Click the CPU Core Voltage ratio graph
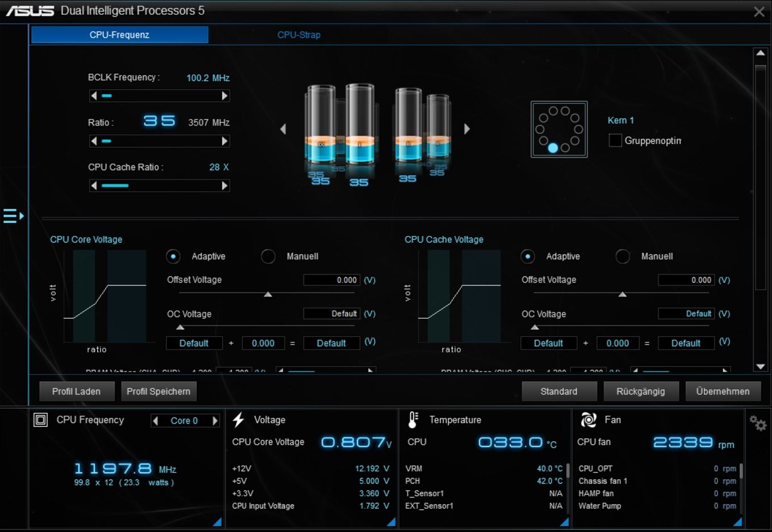 coord(105,296)
